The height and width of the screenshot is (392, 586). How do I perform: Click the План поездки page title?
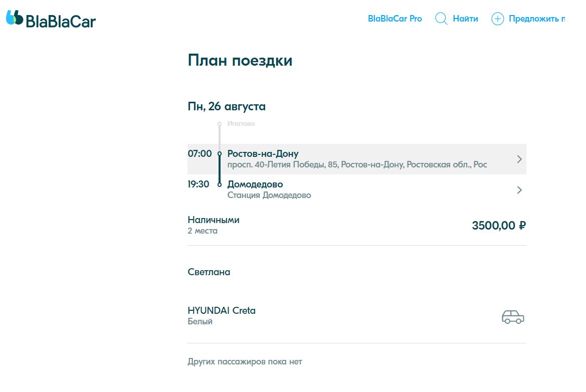240,61
